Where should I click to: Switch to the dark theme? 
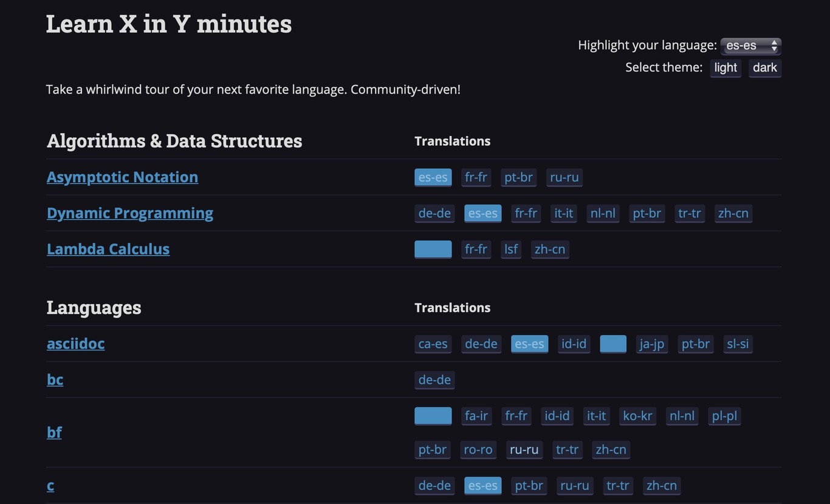pyautogui.click(x=764, y=67)
